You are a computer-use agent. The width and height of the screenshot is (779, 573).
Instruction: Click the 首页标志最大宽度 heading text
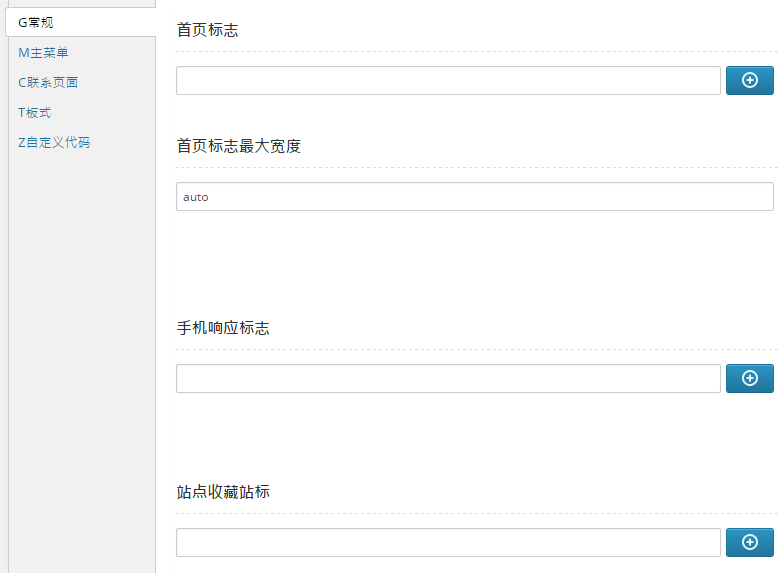coord(239,146)
